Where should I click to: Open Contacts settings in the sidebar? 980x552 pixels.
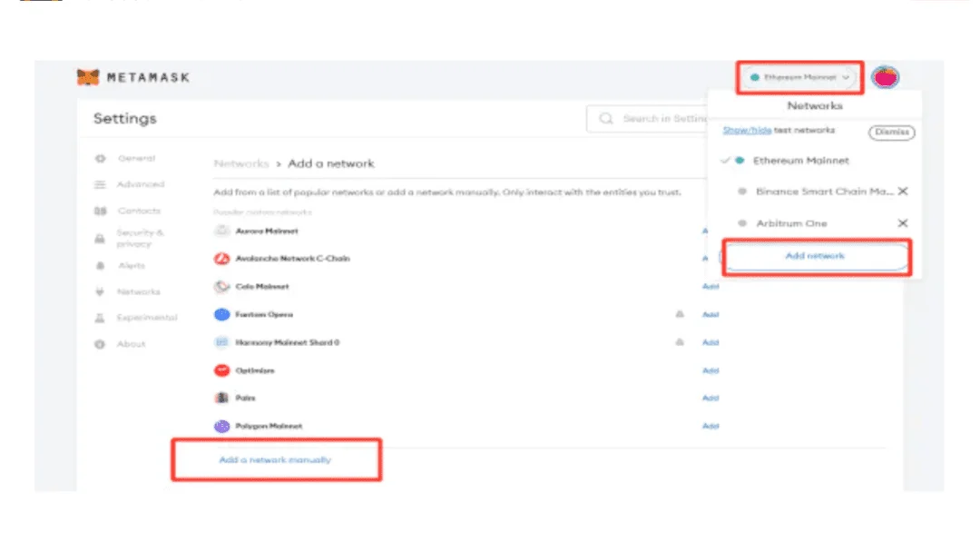pos(128,211)
